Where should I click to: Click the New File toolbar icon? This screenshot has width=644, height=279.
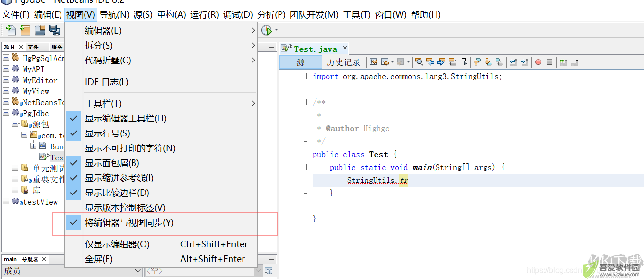pos(11,30)
